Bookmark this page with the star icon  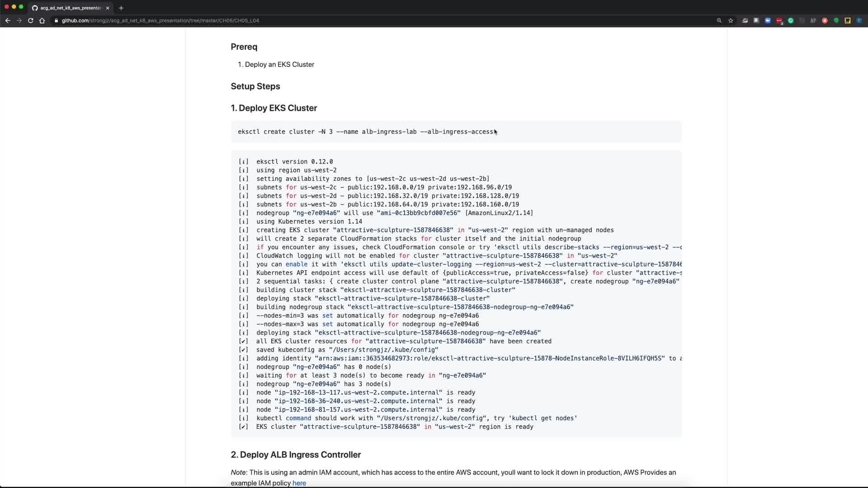click(731, 20)
